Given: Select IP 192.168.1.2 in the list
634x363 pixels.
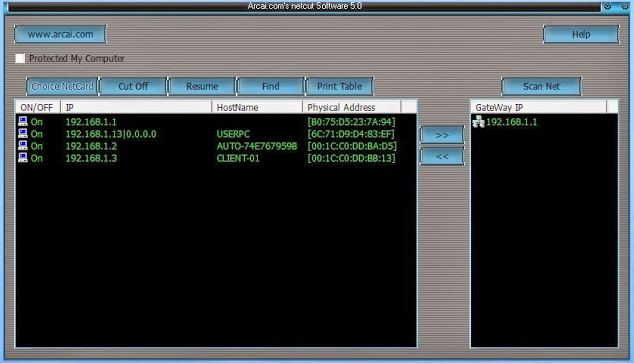Looking at the screenshot, I should (x=91, y=146).
